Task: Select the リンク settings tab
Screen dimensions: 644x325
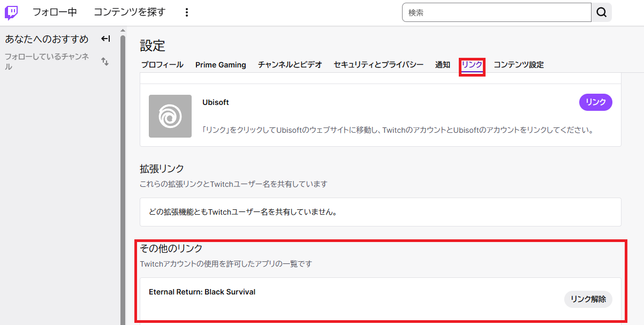Action: point(472,65)
